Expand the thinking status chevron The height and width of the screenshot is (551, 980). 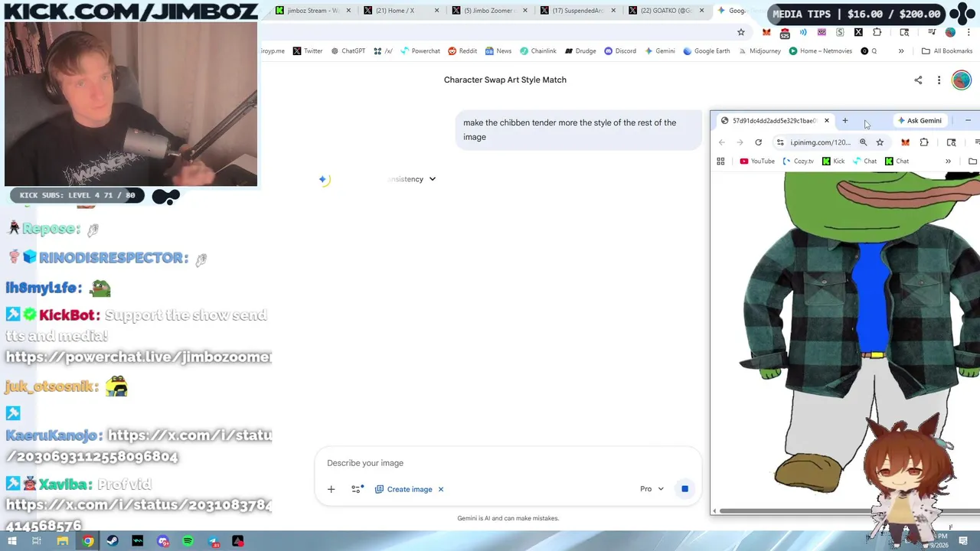point(432,179)
